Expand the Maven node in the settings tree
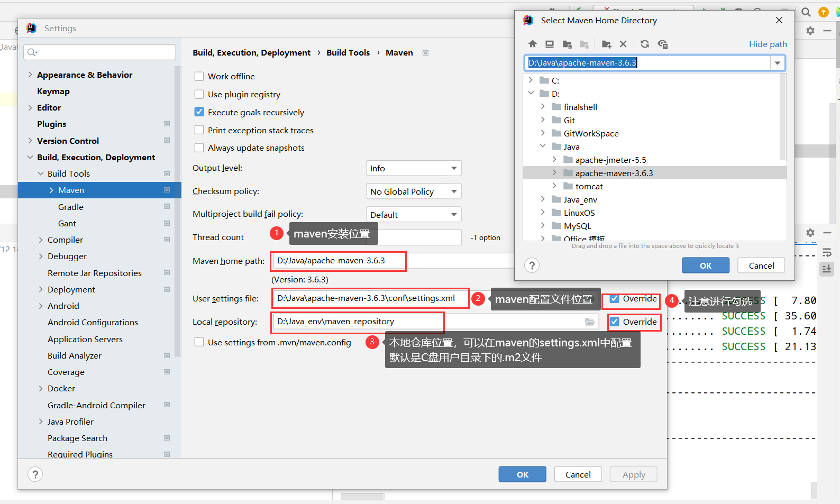Screen dimensions: 840x504 (51, 190)
